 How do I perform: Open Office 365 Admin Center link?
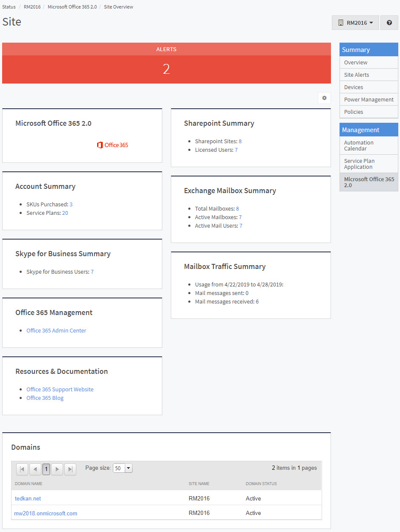pos(56,330)
